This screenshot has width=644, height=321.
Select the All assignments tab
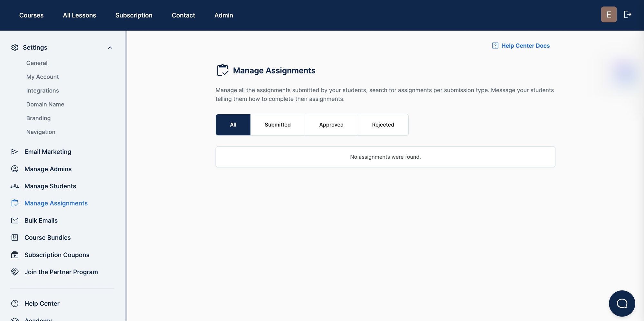[233, 125]
